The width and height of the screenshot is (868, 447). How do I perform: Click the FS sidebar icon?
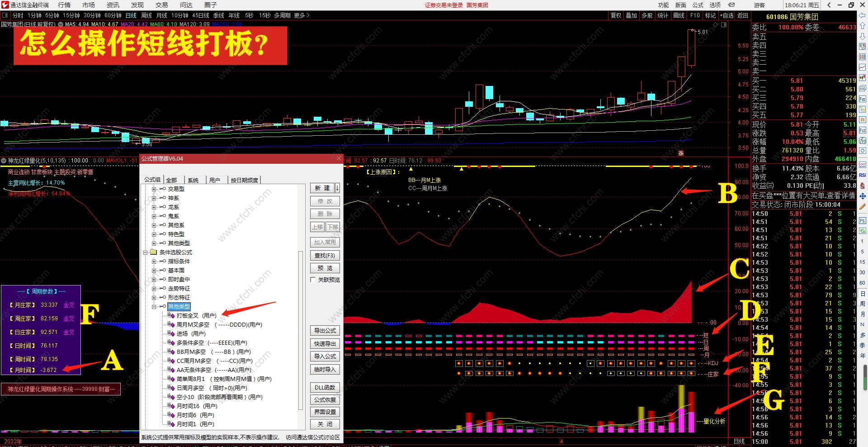[862, 220]
